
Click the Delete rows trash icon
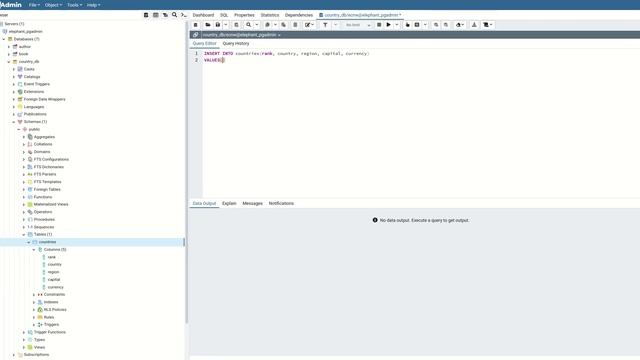pyautogui.click(x=295, y=25)
